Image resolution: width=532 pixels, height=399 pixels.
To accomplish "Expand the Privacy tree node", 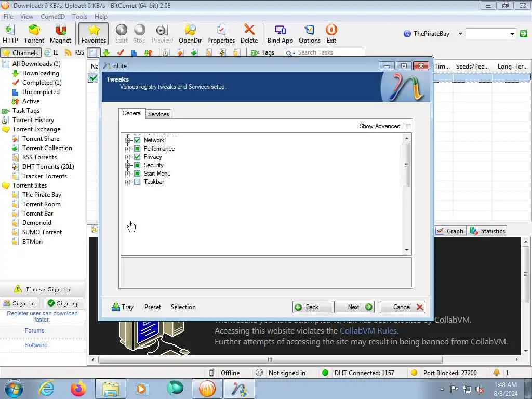I will [x=128, y=157].
